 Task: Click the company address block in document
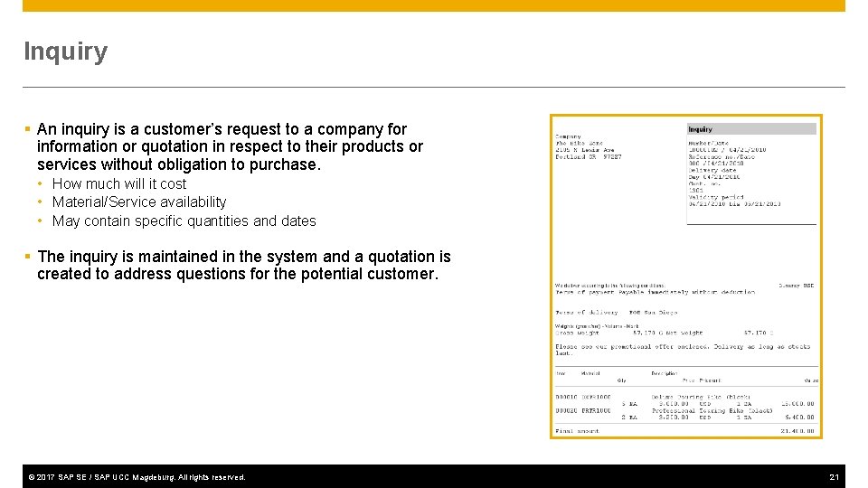pos(589,146)
